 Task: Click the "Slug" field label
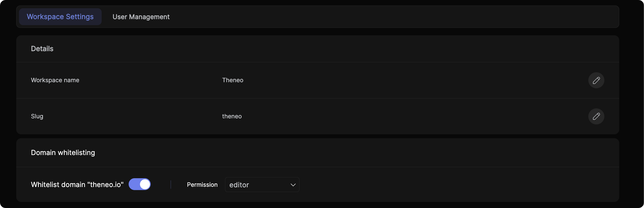tap(37, 116)
